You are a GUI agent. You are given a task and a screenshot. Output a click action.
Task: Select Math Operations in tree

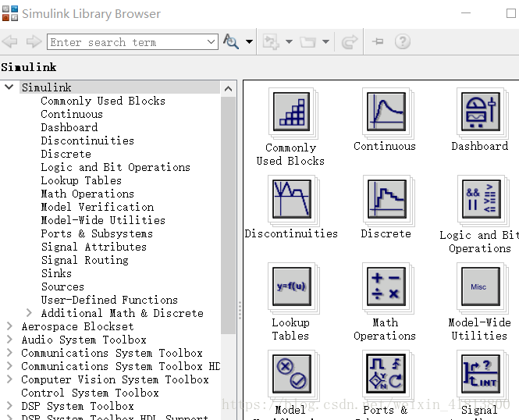pos(87,194)
